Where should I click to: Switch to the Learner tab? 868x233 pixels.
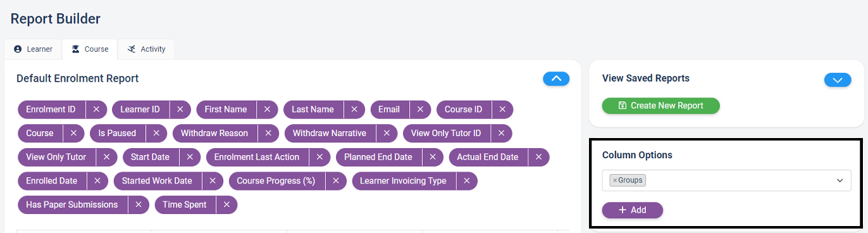click(33, 49)
